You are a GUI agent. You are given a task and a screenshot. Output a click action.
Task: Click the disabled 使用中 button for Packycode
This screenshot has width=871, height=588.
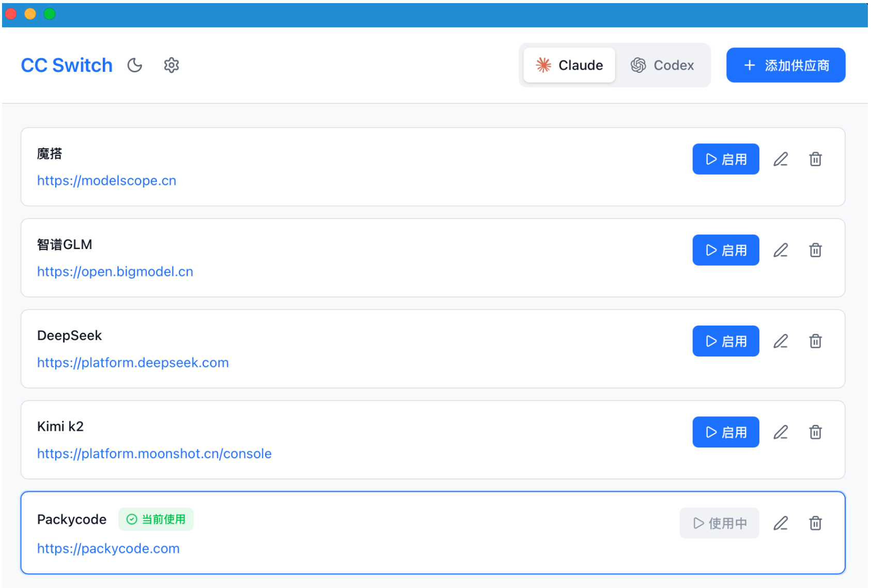pos(719,523)
